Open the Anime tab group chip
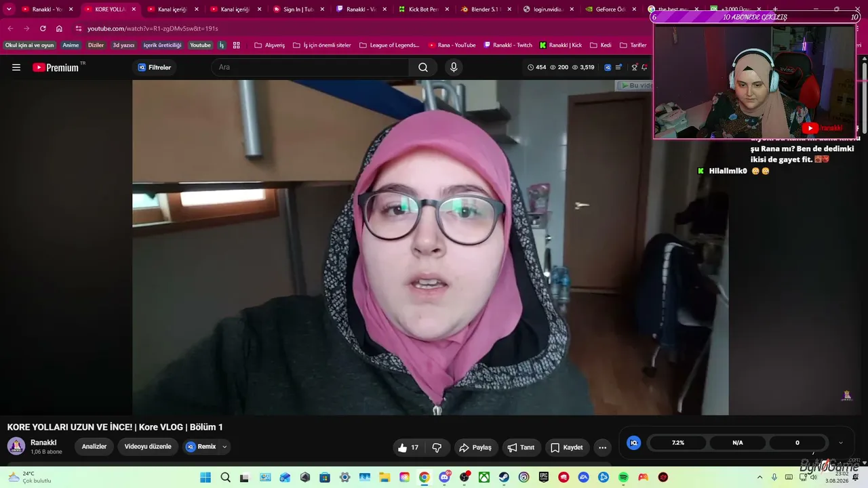Screen dimensions: 868x488 [71, 45]
